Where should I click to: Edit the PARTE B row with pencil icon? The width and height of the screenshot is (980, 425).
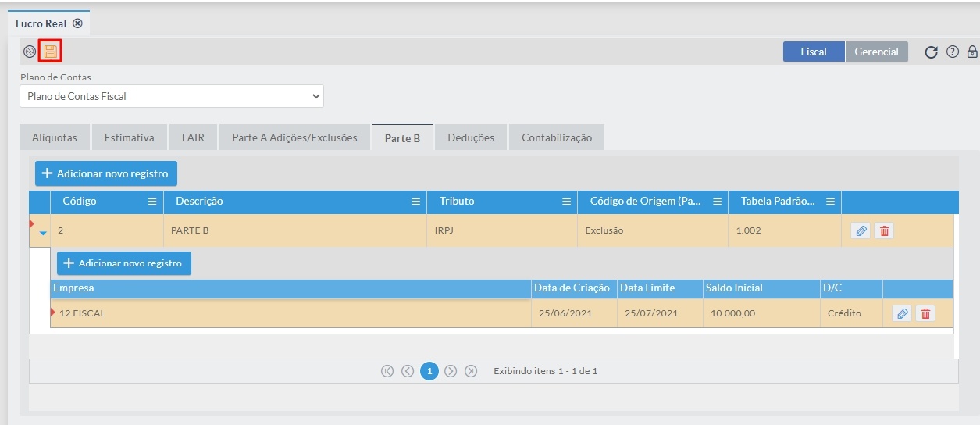861,230
